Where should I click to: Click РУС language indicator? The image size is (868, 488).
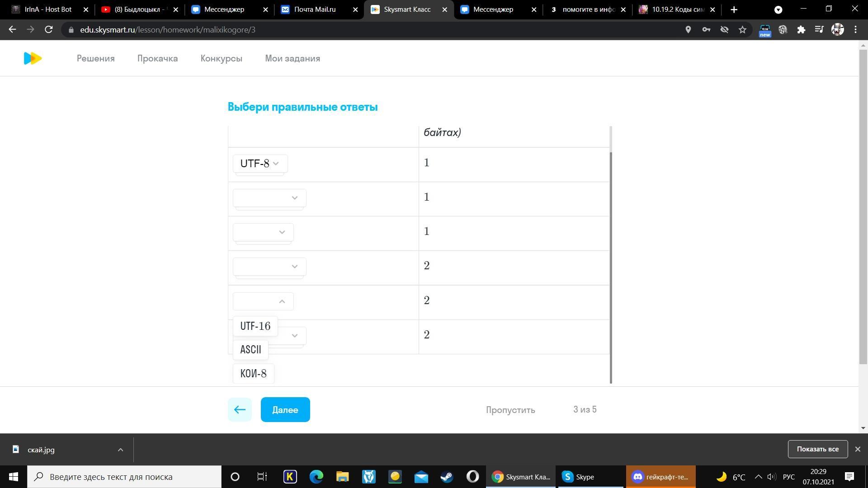pyautogui.click(x=789, y=477)
